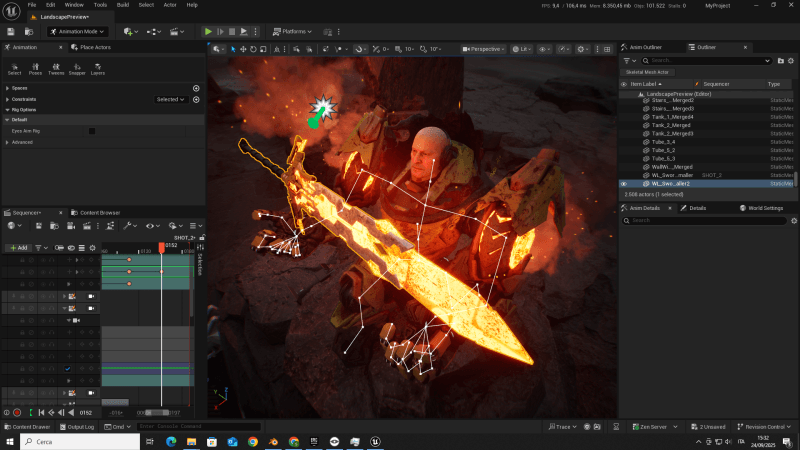Toggle the Eyes Aim Rig checkbox
This screenshot has height=450, width=800.
point(92,131)
